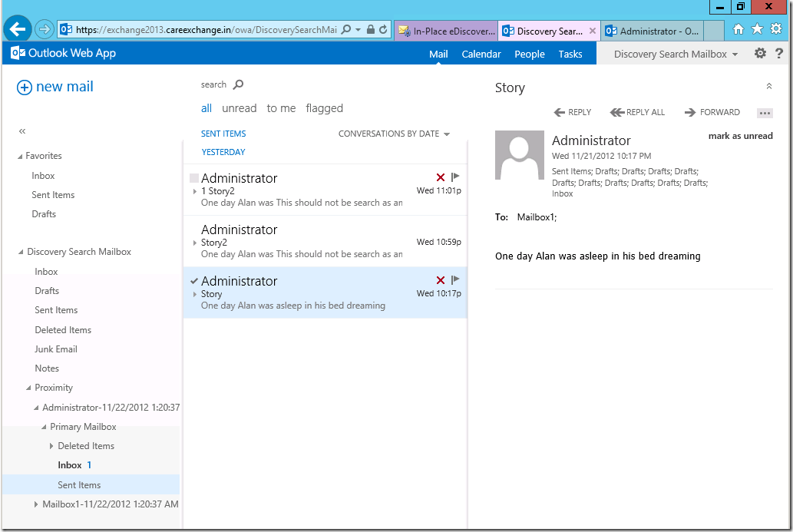The width and height of the screenshot is (793, 532).
Task: Collapse the Favorites folder group
Action: click(x=20, y=157)
